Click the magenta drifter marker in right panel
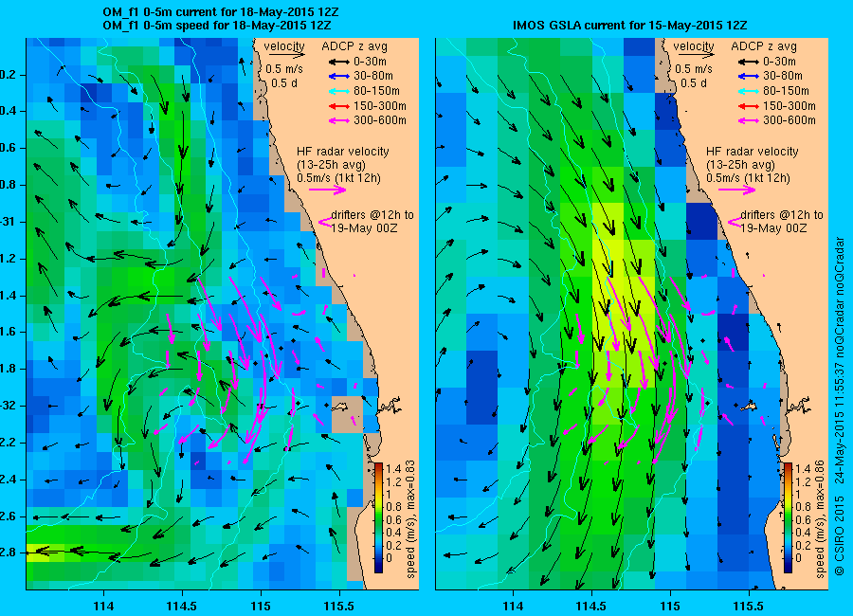Screen dimensions: 853x616 point(734,222)
